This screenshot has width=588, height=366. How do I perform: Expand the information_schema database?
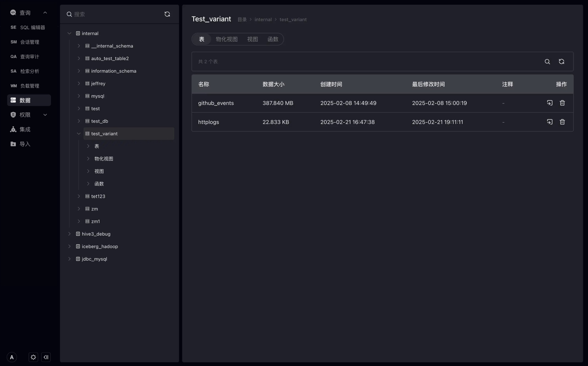pyautogui.click(x=79, y=71)
